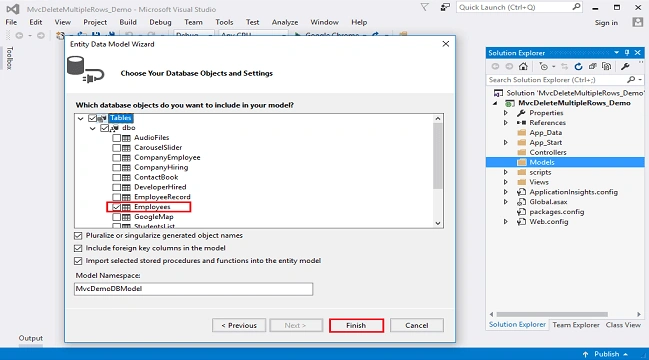Click the Visual Studio logo icon
The height and width of the screenshot is (360, 649).
(12, 9)
